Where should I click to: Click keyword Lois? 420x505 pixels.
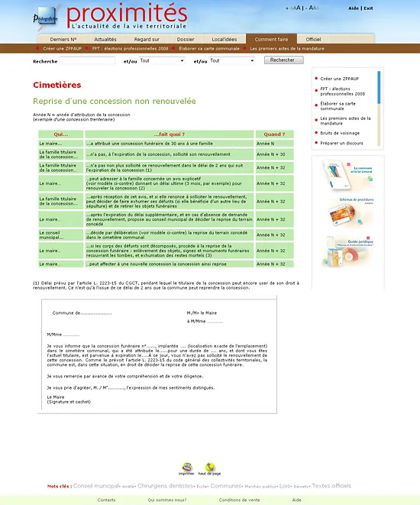pos(285,486)
